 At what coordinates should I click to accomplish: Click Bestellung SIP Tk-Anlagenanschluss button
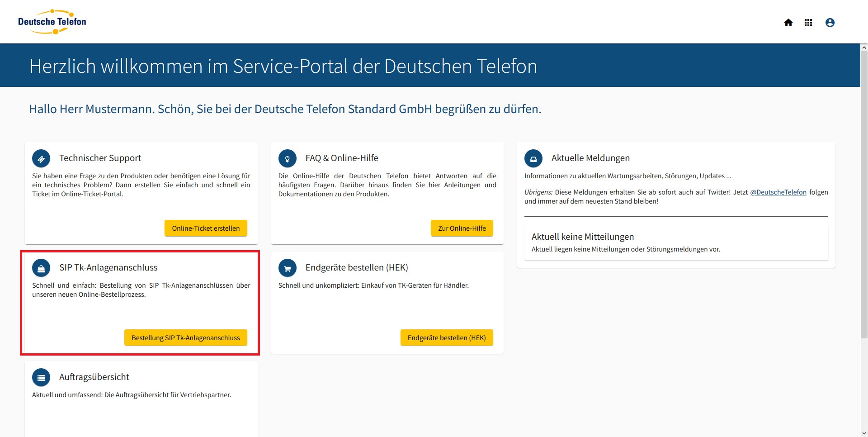coord(186,338)
